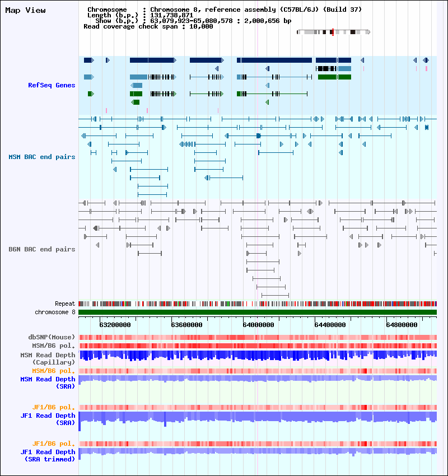Click the Length 131,738,871 text
This screenshot has height=476, width=448.
[140, 15]
